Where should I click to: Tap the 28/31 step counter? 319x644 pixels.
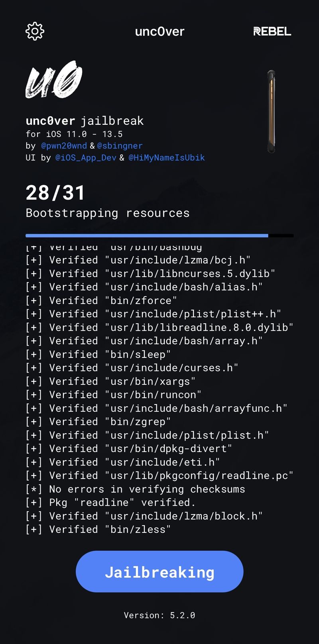pyautogui.click(x=55, y=193)
